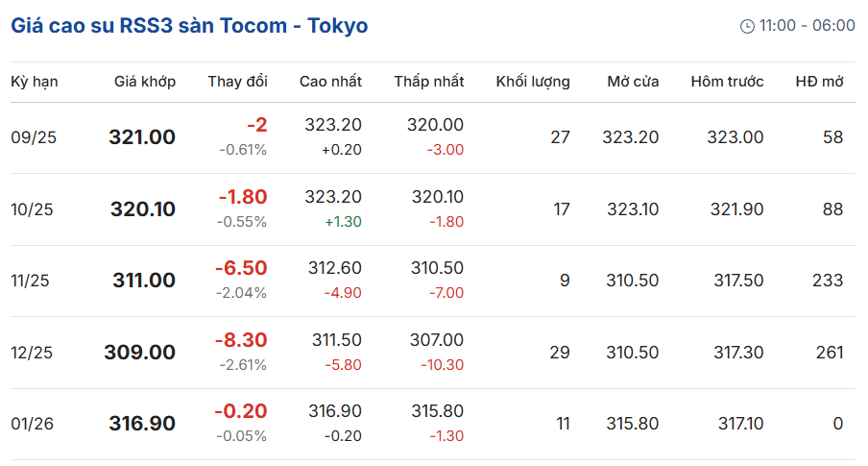Viewport: 868px width, 466px height.
Task: Click the HĐ mở column header
Action: tap(819, 82)
